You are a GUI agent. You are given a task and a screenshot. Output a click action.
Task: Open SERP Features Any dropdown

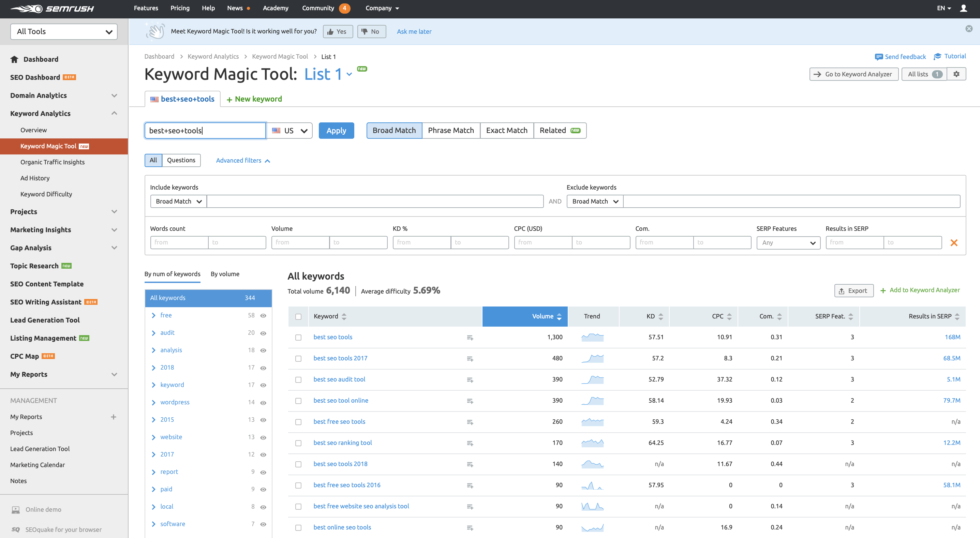click(788, 243)
